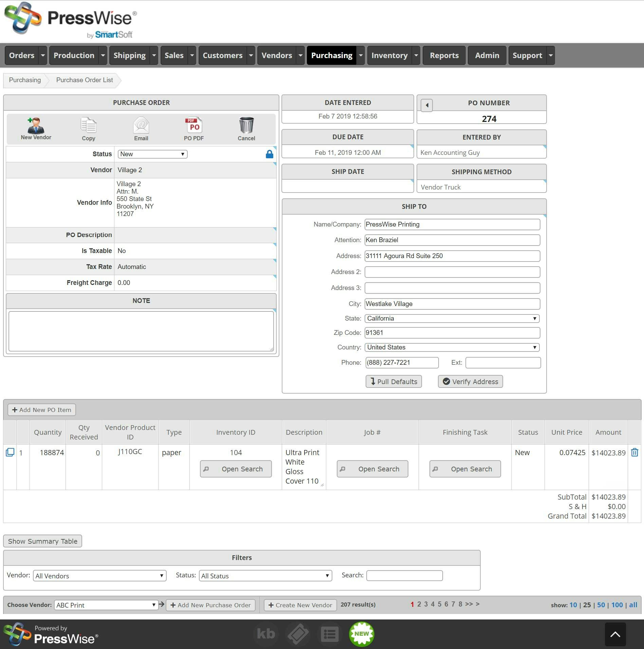Click the Copy purchase order icon

click(88, 129)
